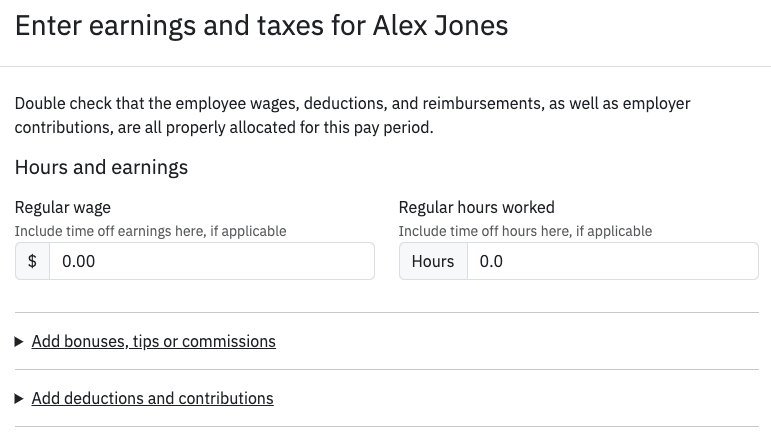This screenshot has width=771, height=439.
Task: Click the Double check instruction paragraph
Action: pos(352,116)
